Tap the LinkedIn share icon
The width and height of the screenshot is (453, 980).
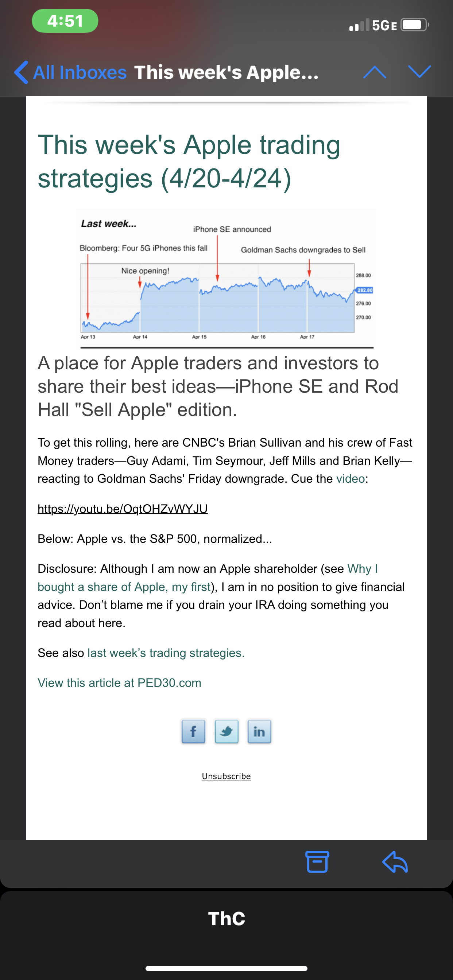pos(259,731)
